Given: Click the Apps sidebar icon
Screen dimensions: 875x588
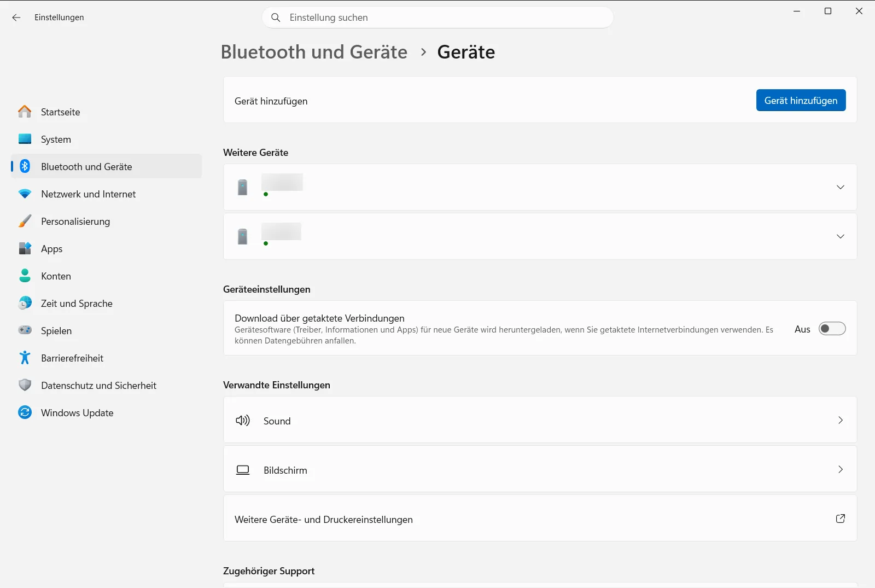Looking at the screenshot, I should coord(25,248).
